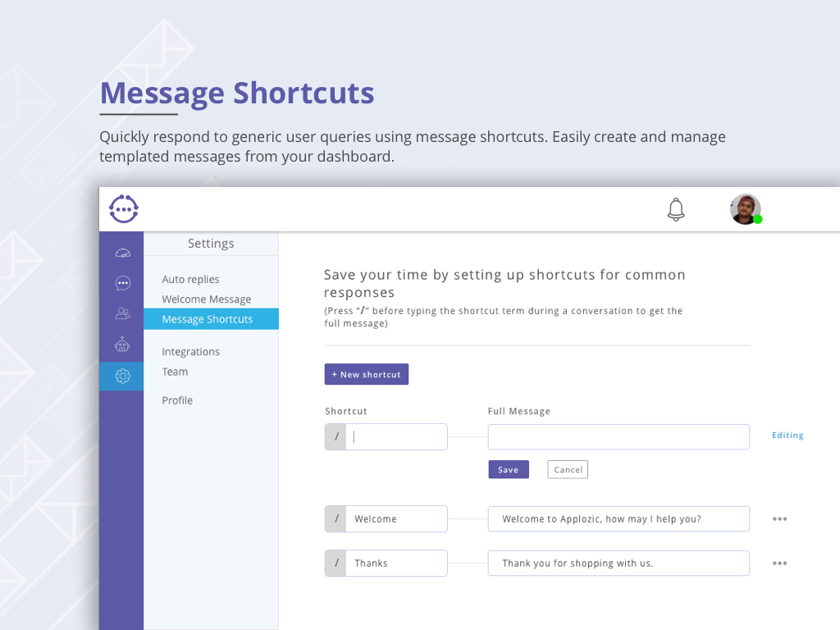Click the Kommunicate smiley logo
Image resolution: width=840 pixels, height=630 pixels.
coord(124,208)
